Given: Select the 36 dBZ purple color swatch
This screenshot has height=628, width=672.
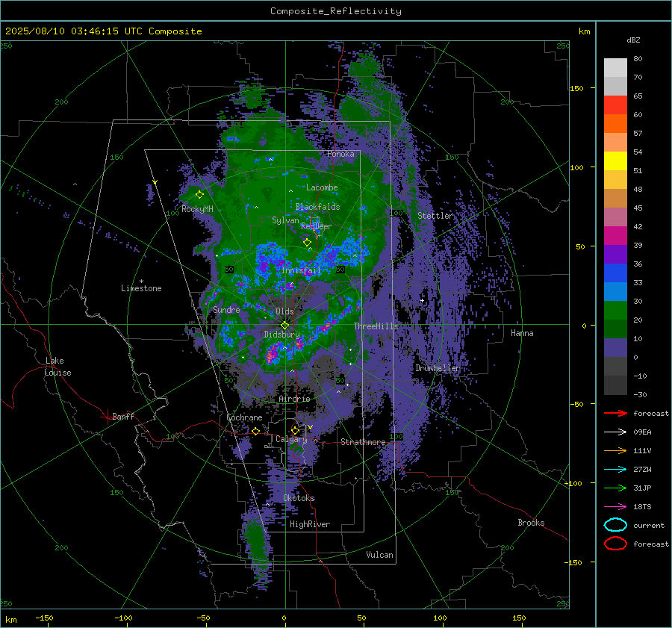Looking at the screenshot, I should [x=615, y=254].
